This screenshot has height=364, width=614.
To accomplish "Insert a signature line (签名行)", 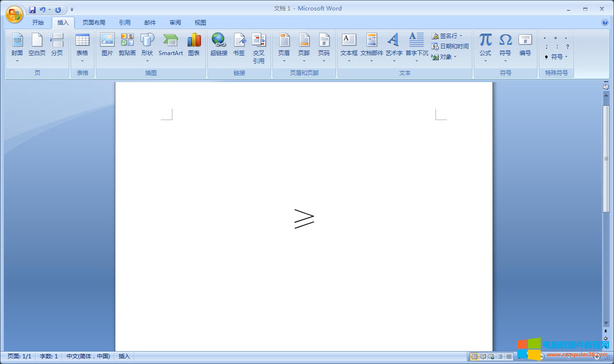I will pos(447,36).
